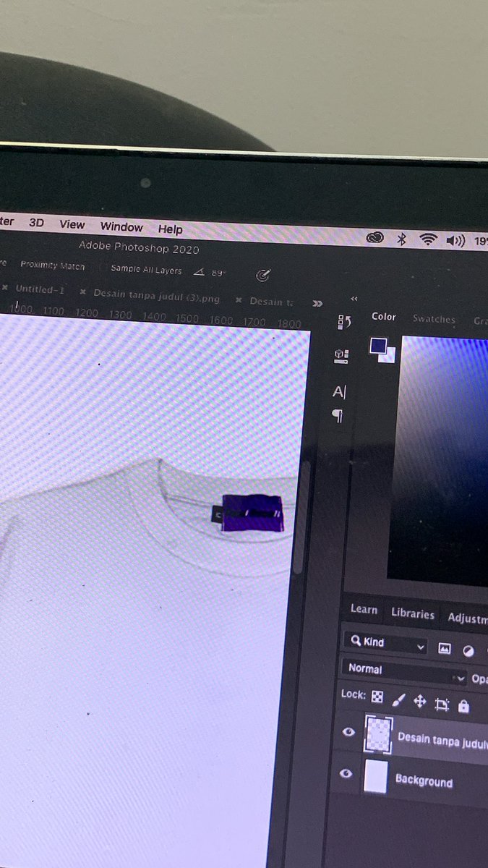Collapse the panel dock with double arrows

click(x=354, y=298)
